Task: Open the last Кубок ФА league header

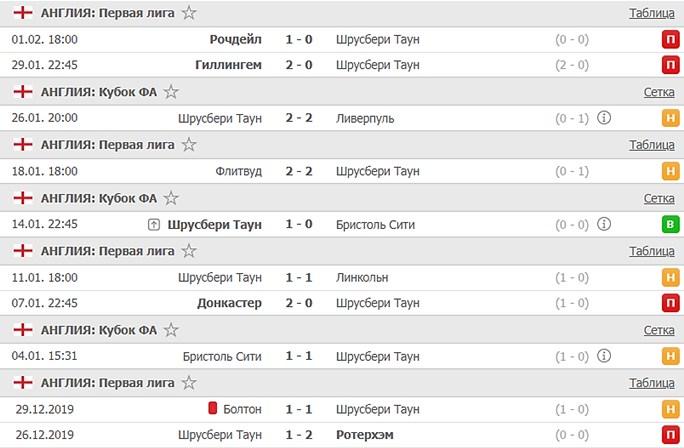Action: tap(98, 330)
